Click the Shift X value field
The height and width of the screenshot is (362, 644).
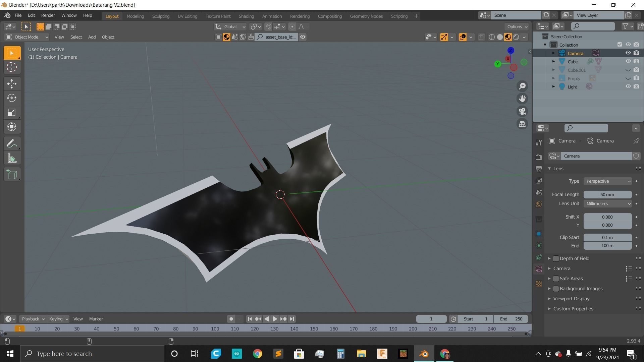coord(607,217)
